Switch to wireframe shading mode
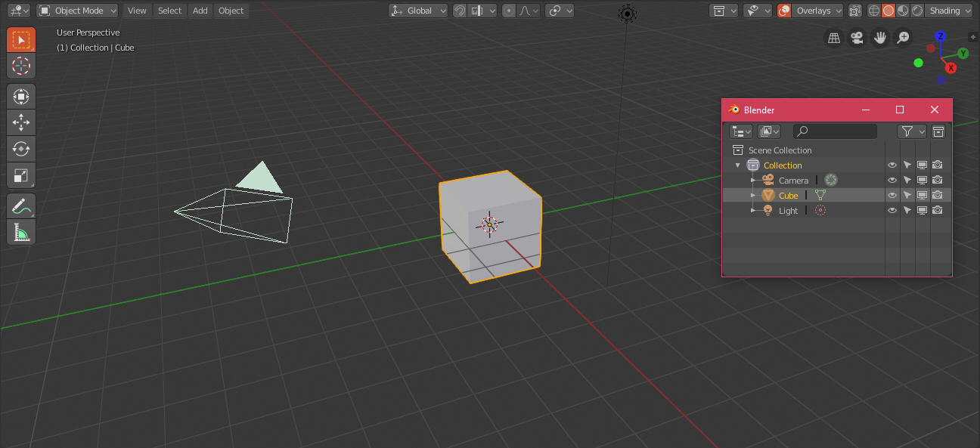Viewport: 980px width, 448px height. pyautogui.click(x=875, y=11)
